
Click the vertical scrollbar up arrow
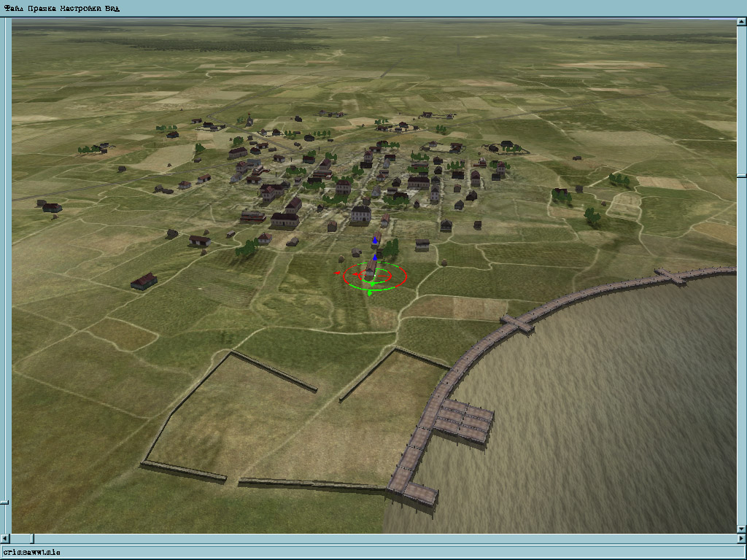pyautogui.click(x=742, y=22)
